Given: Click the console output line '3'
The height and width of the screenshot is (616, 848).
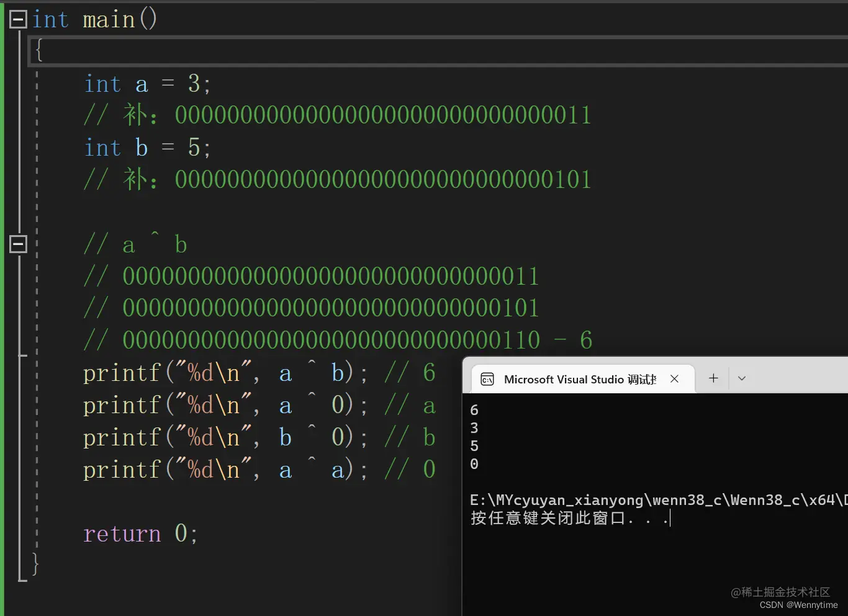Looking at the screenshot, I should pos(474,428).
